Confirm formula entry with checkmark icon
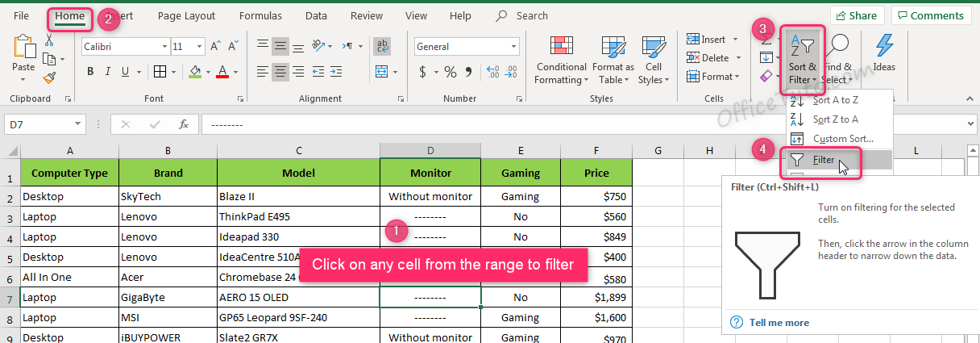 tap(155, 124)
